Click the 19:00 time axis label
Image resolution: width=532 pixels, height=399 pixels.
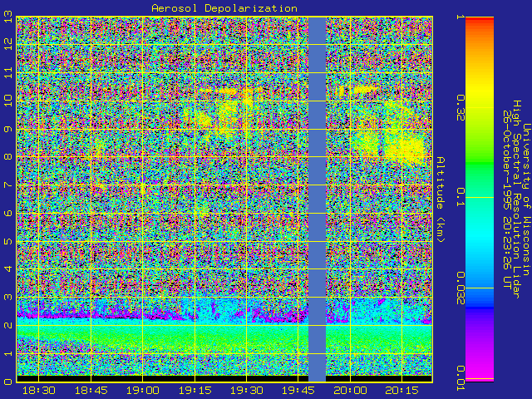pos(142,391)
